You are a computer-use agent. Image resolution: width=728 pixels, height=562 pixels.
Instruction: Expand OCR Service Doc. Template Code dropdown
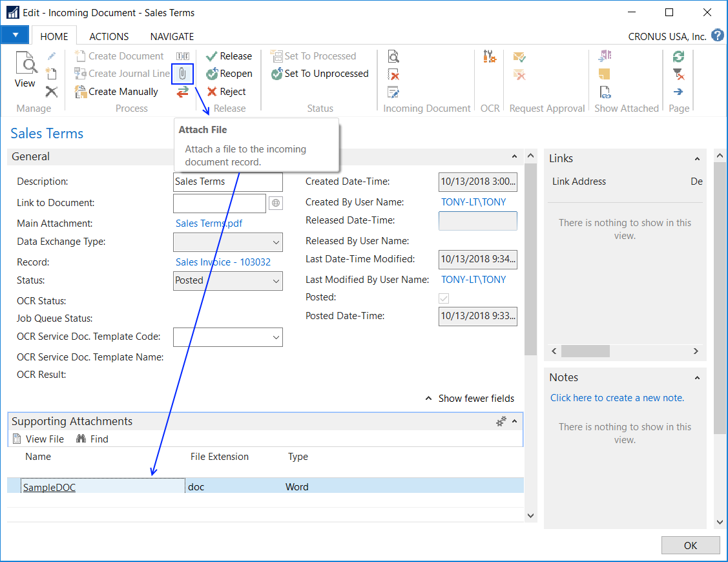(276, 337)
